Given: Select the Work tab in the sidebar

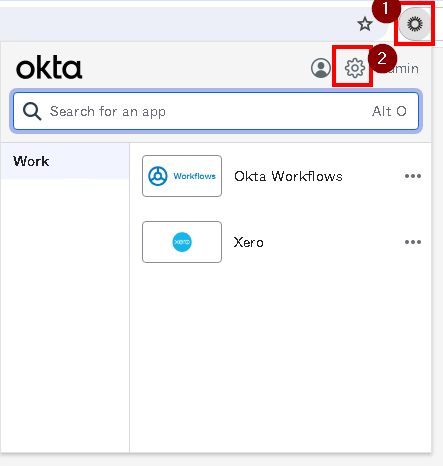Looking at the screenshot, I should tap(65, 161).
